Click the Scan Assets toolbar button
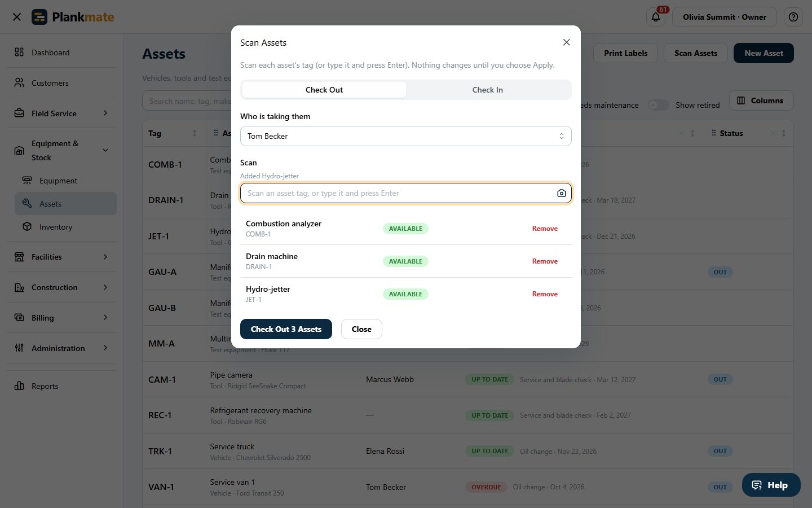Screen dimensions: 812x508 [696, 53]
